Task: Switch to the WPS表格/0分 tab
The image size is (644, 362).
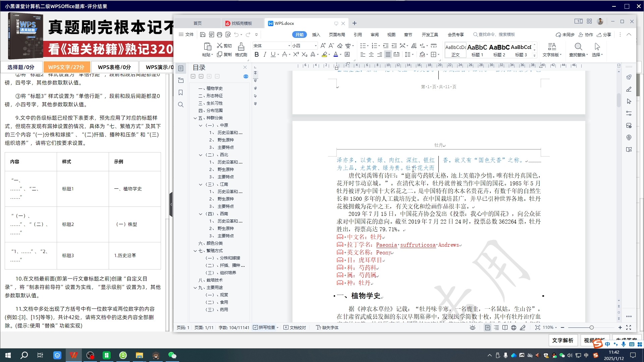Action: 114,67
